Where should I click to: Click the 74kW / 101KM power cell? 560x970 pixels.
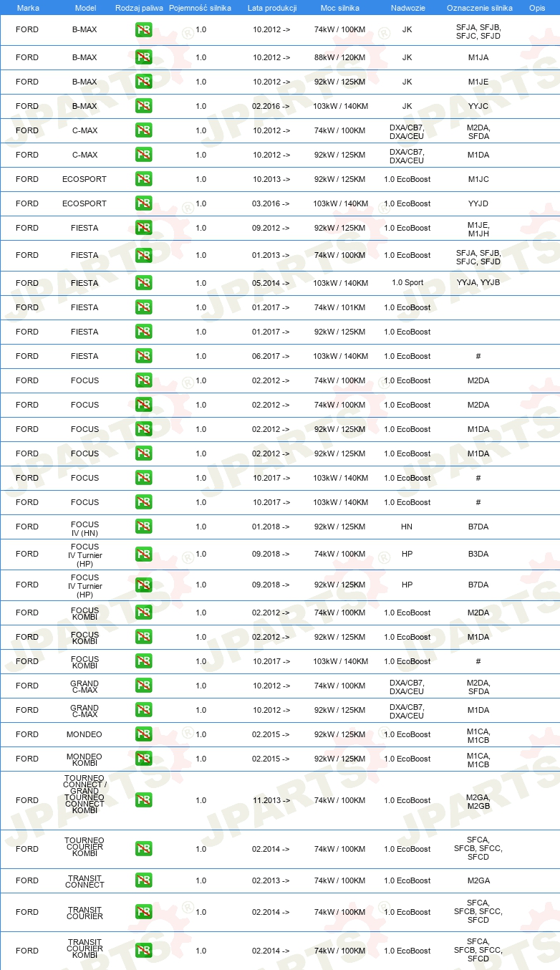click(339, 307)
